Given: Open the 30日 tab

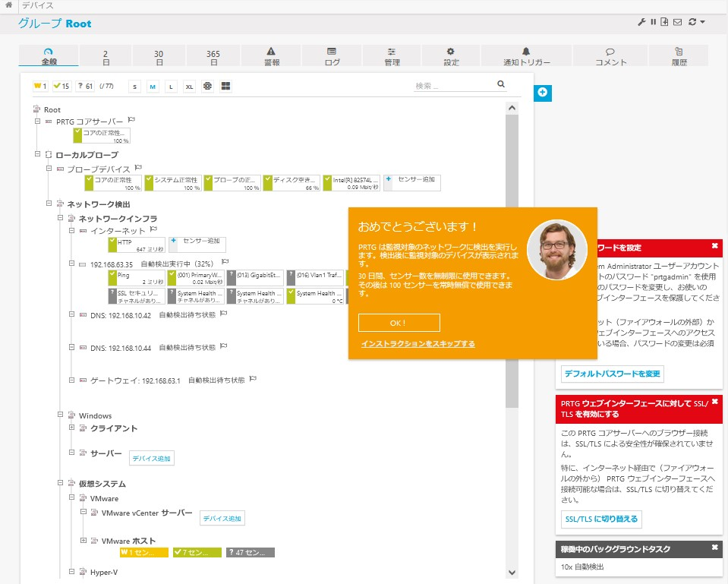Looking at the screenshot, I should pos(159,56).
